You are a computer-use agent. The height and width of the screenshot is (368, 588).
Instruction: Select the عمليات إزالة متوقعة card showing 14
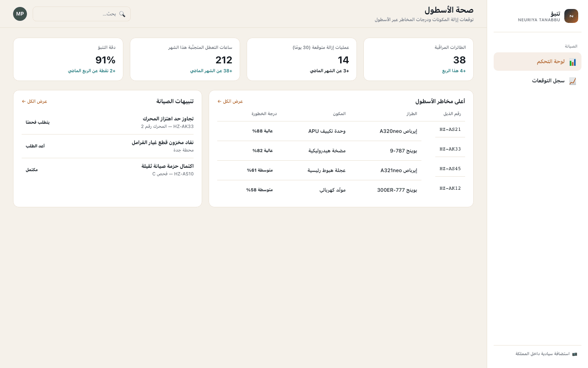click(x=302, y=59)
